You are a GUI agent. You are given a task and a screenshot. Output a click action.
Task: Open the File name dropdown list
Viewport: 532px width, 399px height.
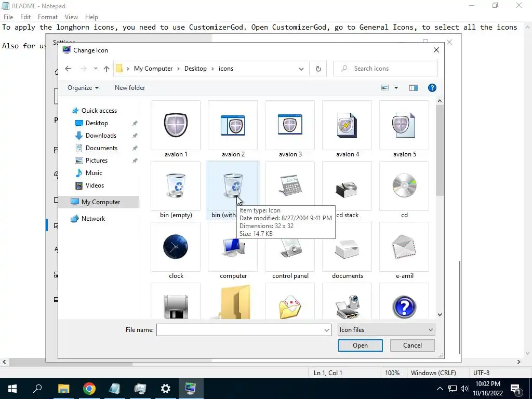(327, 330)
